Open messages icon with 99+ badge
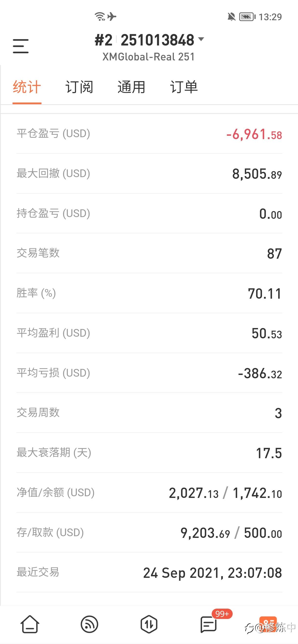This screenshot has height=644, width=298. pos(209,624)
